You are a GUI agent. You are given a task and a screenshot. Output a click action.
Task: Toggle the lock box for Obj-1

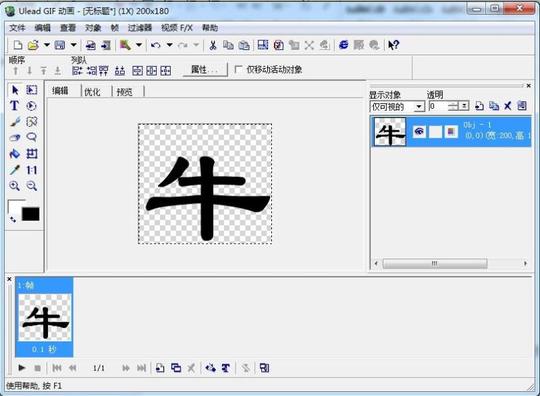435,131
